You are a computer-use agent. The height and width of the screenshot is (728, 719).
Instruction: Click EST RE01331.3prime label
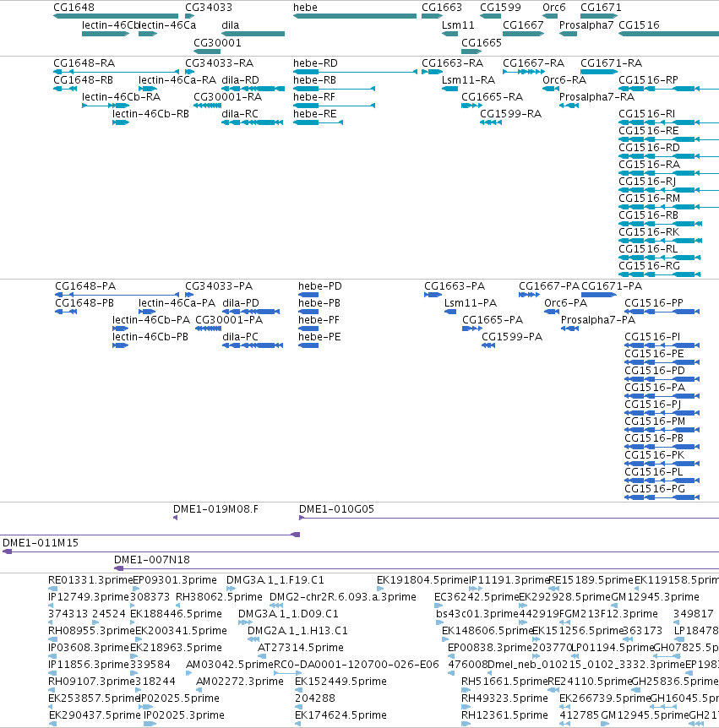[x=90, y=580]
